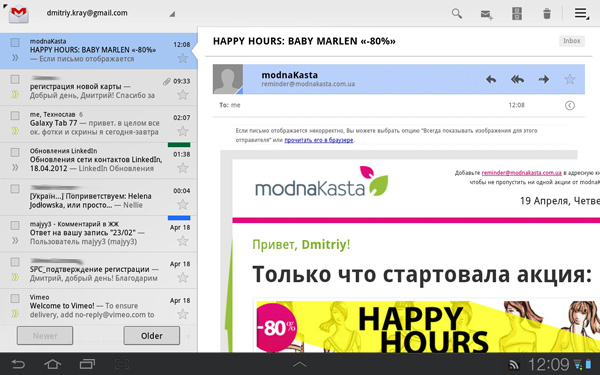Screen dimensions: 600x375
Task: Tick checkbox for регистрация новой карты email
Action: point(15,79)
